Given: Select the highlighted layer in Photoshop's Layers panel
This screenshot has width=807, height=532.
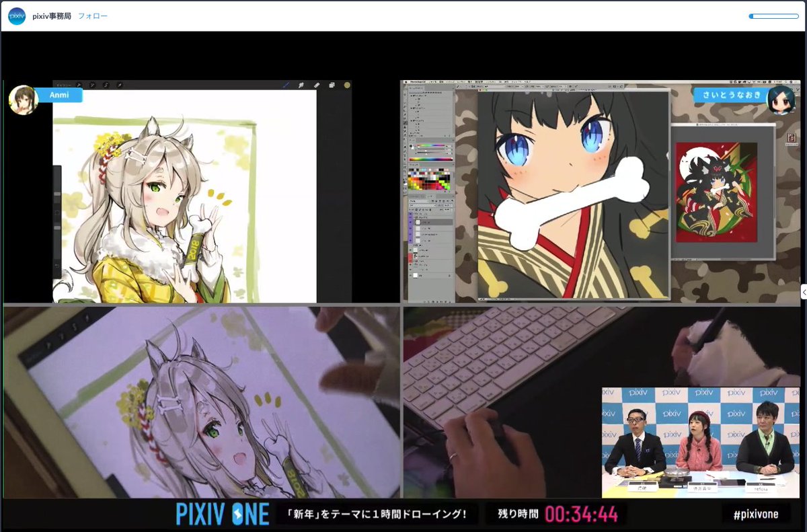Looking at the screenshot, I should (430, 222).
